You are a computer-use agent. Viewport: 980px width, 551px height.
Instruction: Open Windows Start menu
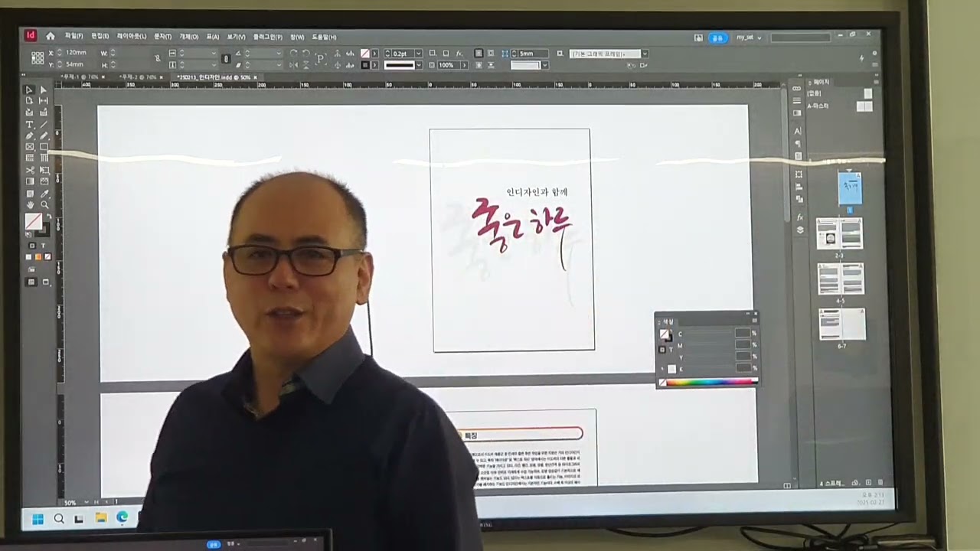point(38,519)
